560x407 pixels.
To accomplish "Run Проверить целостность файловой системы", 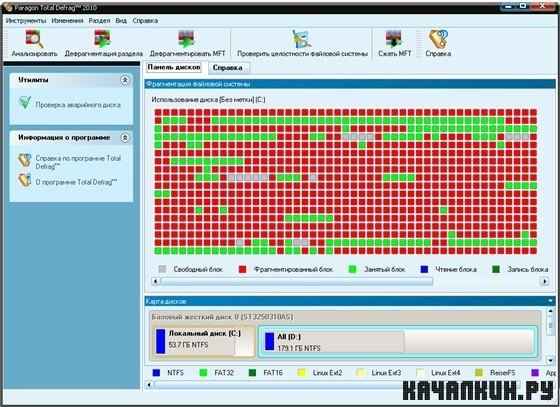I will click(302, 39).
